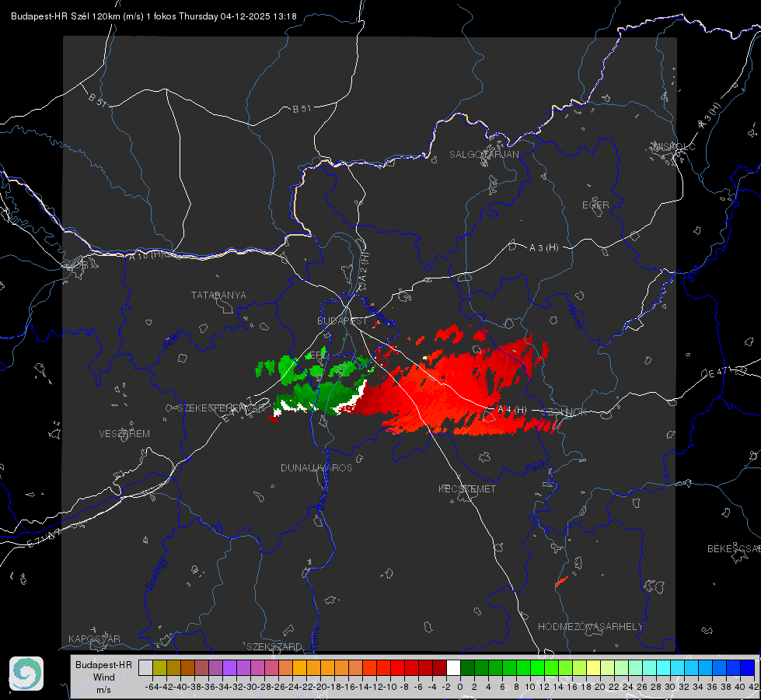This screenshot has width=761, height=700.
Task: Pick the grey legend swatch left of -64
Action: tap(145, 667)
